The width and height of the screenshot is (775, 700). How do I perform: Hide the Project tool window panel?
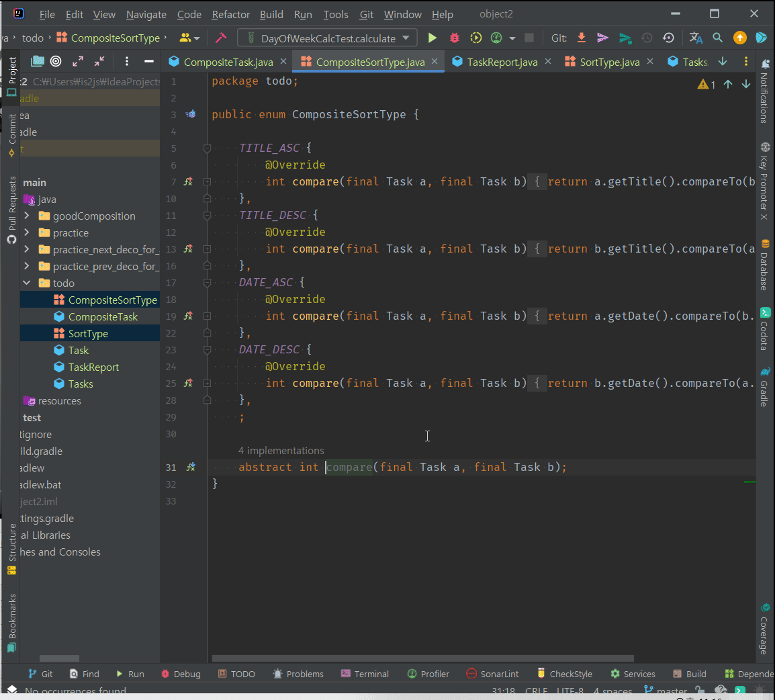point(149,62)
